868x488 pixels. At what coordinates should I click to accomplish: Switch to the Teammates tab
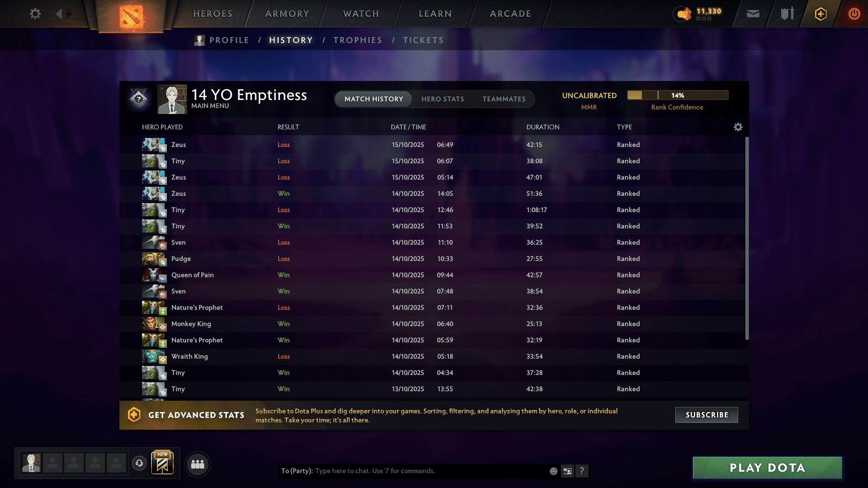click(504, 99)
